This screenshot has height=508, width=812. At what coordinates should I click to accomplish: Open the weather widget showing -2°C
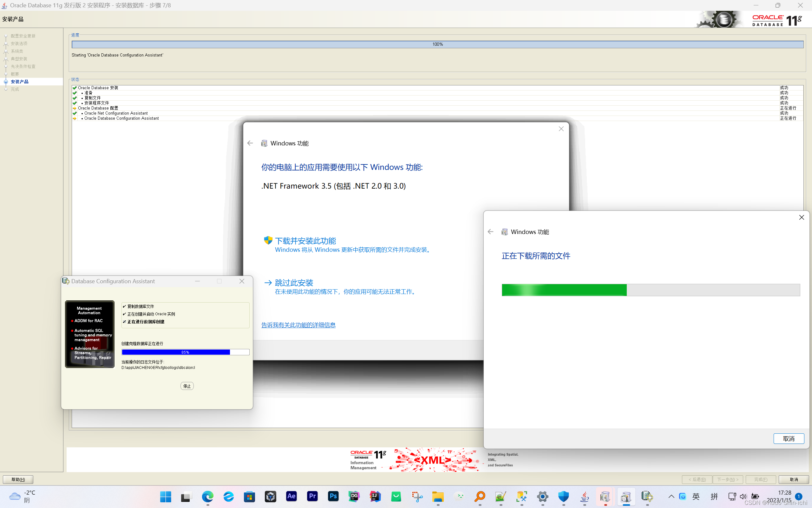[23, 496]
